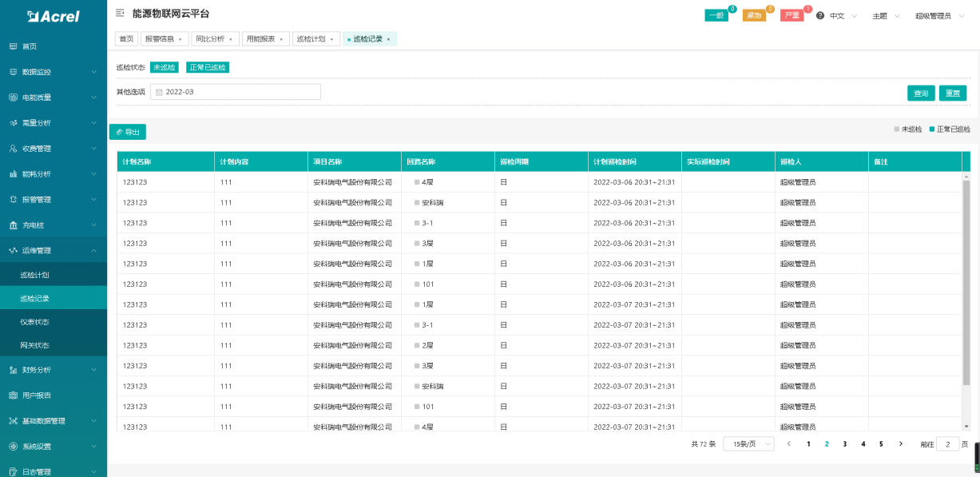Click the 回路名称 column header

448,161
